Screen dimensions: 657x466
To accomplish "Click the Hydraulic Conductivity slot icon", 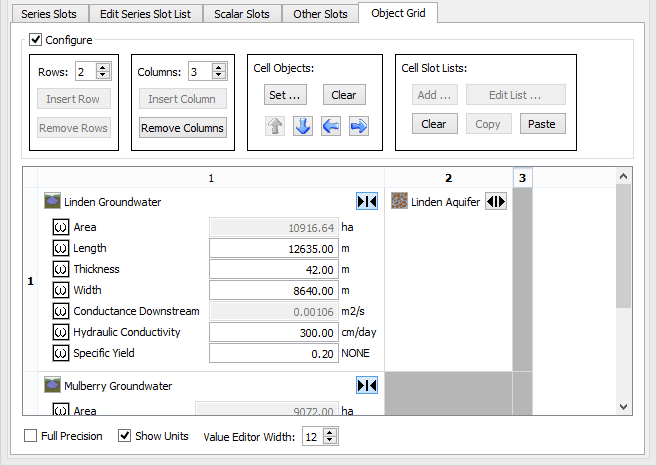I will point(60,332).
